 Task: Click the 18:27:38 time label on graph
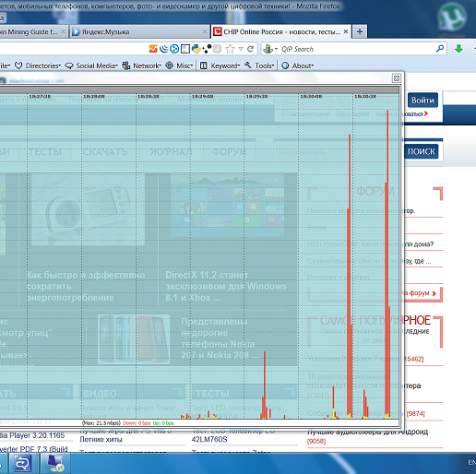coord(40,97)
